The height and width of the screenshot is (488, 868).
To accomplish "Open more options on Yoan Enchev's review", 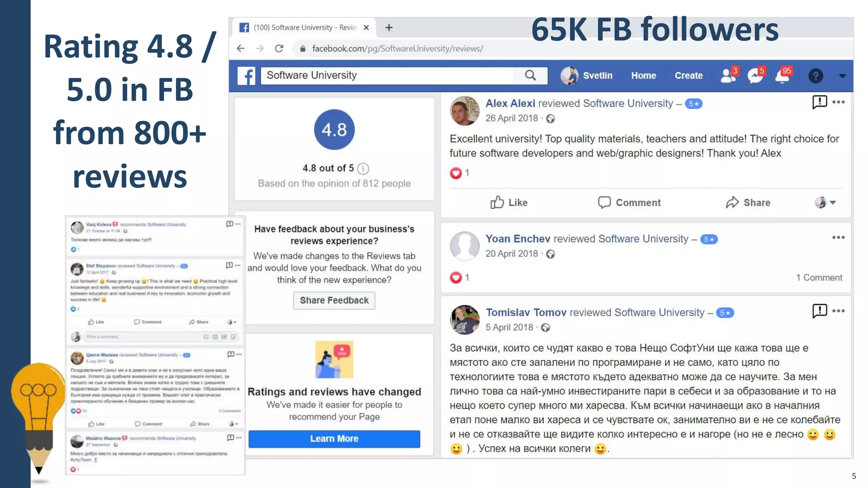I will (x=838, y=238).
